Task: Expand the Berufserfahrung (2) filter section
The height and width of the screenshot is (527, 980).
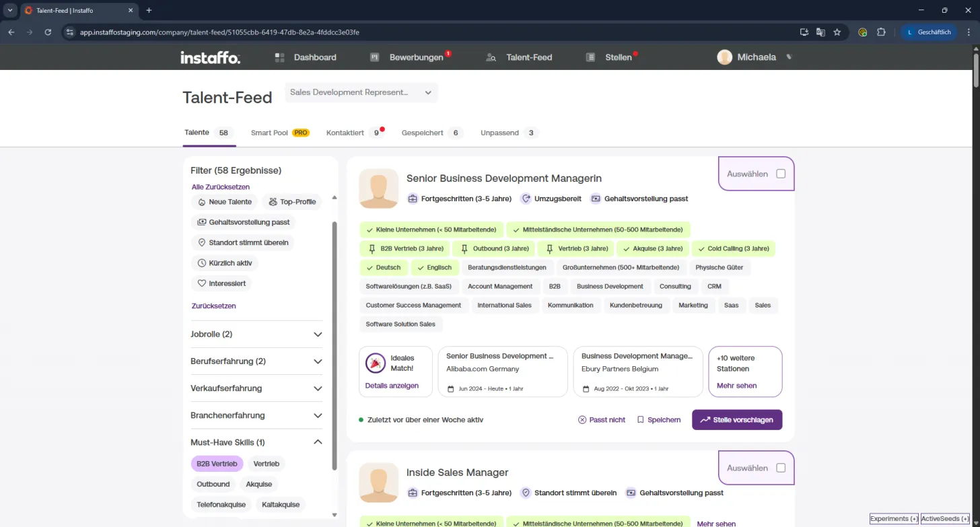Action: 256,361
